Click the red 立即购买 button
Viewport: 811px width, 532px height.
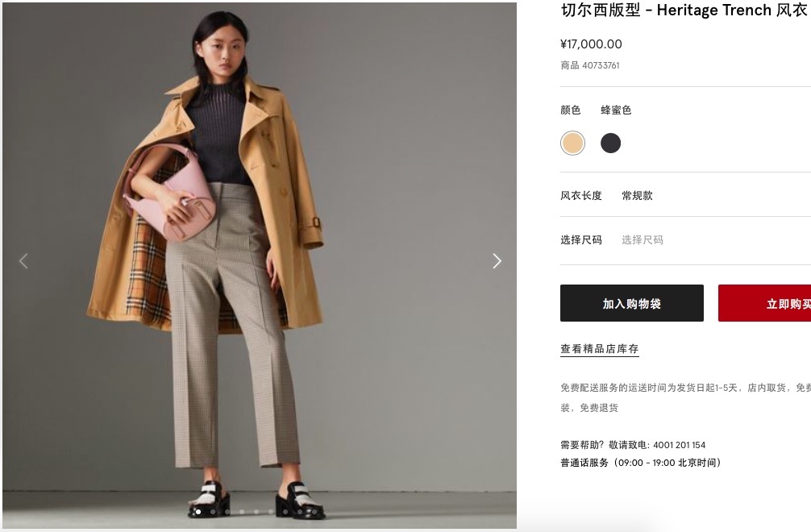[x=764, y=303]
